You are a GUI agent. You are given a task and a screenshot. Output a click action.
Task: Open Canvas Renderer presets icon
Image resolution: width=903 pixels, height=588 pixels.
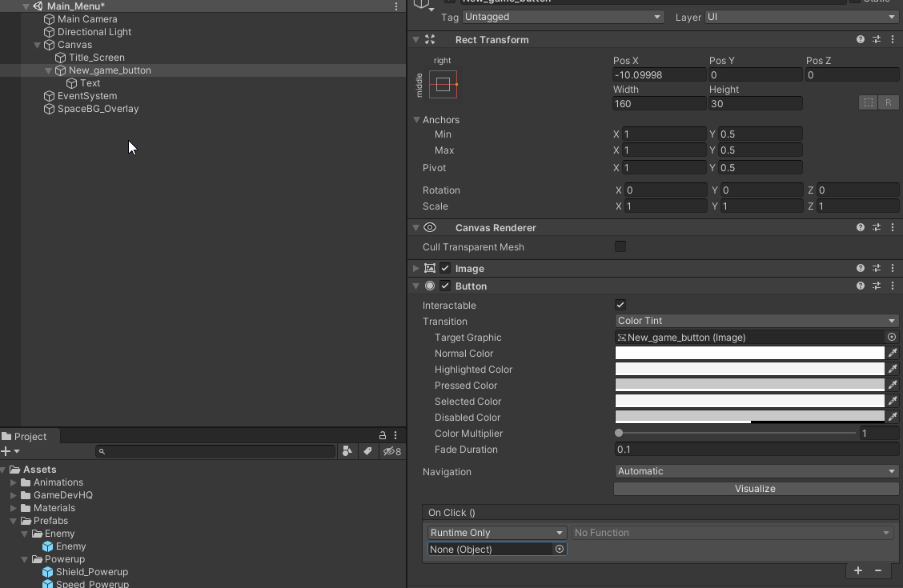point(877,228)
